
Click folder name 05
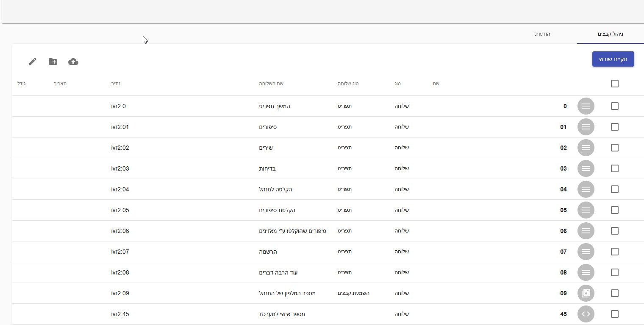coord(563,210)
